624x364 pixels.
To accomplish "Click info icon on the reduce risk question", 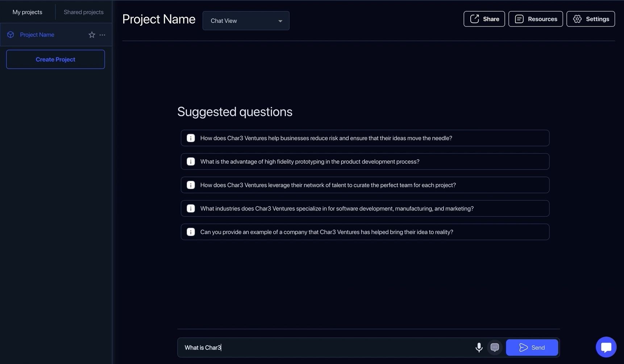I will (191, 138).
